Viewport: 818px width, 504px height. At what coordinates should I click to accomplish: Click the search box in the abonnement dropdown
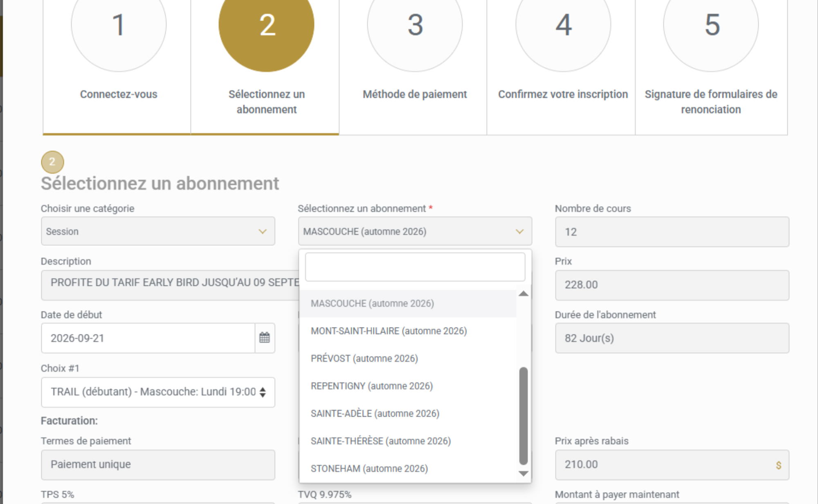click(x=415, y=267)
